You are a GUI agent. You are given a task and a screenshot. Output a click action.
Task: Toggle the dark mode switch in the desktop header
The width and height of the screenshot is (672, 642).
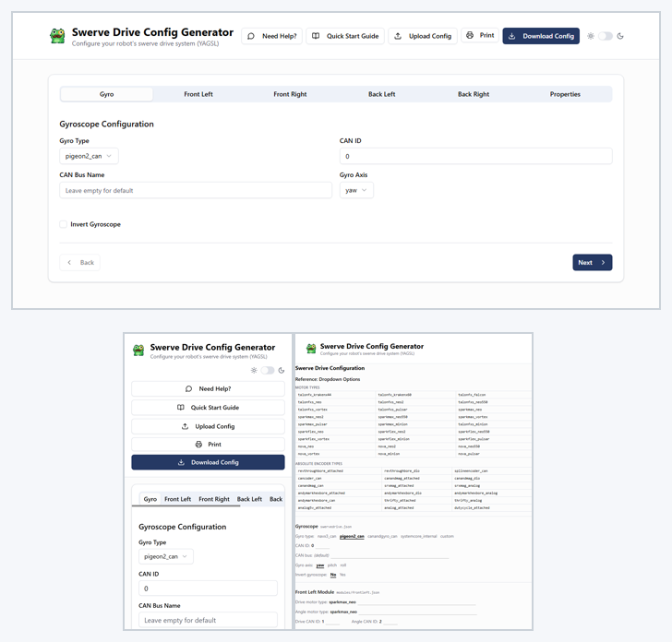[x=606, y=36]
